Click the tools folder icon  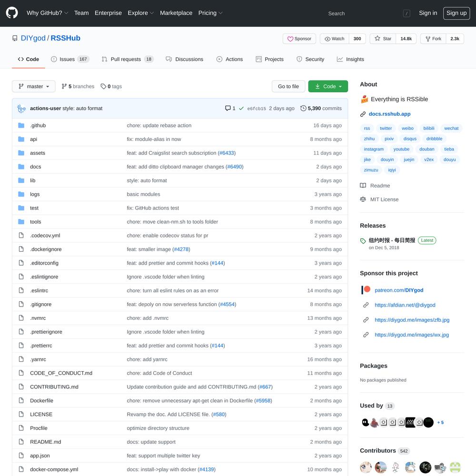21,222
